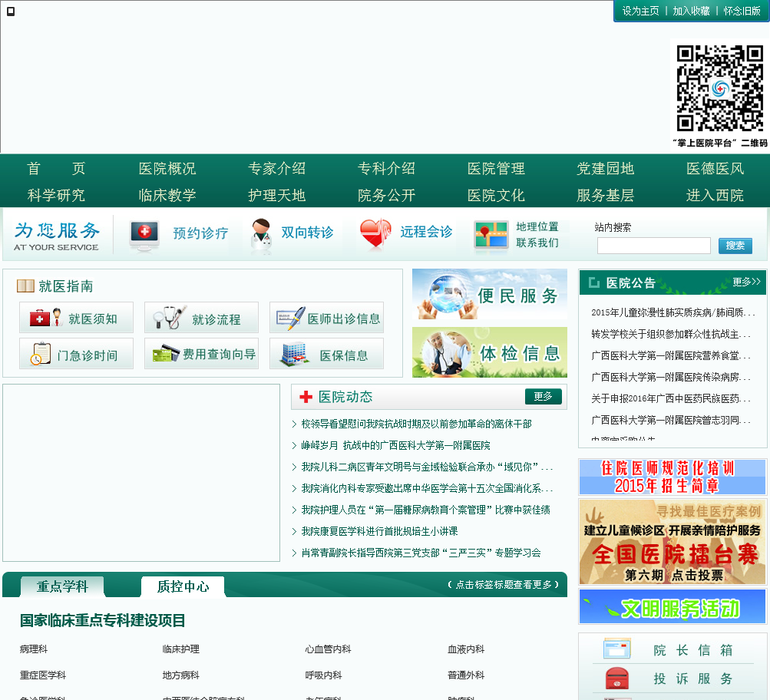This screenshot has height=700, width=770.
Task: Open the 科学研究 menu item
Action: [x=56, y=196]
